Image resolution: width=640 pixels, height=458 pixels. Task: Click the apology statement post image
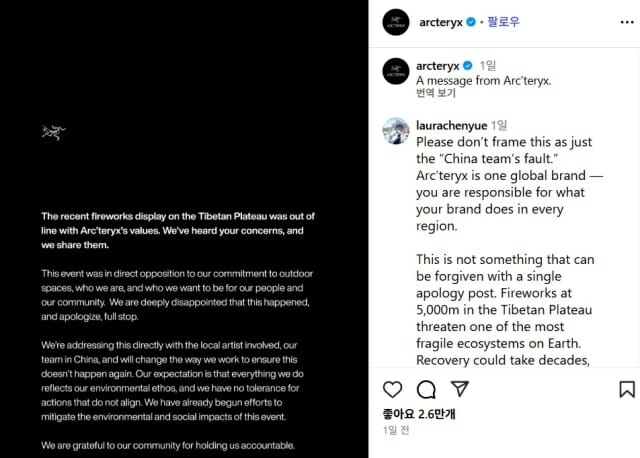pyautogui.click(x=184, y=229)
